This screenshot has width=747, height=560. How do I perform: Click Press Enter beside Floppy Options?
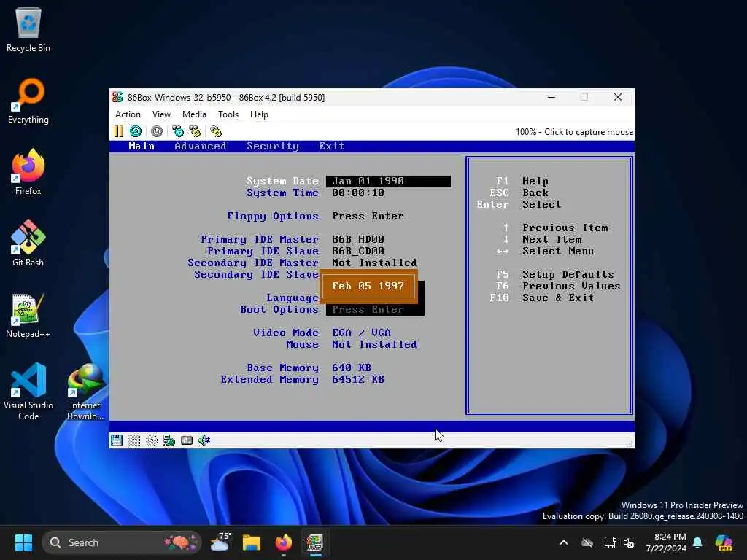(x=368, y=216)
